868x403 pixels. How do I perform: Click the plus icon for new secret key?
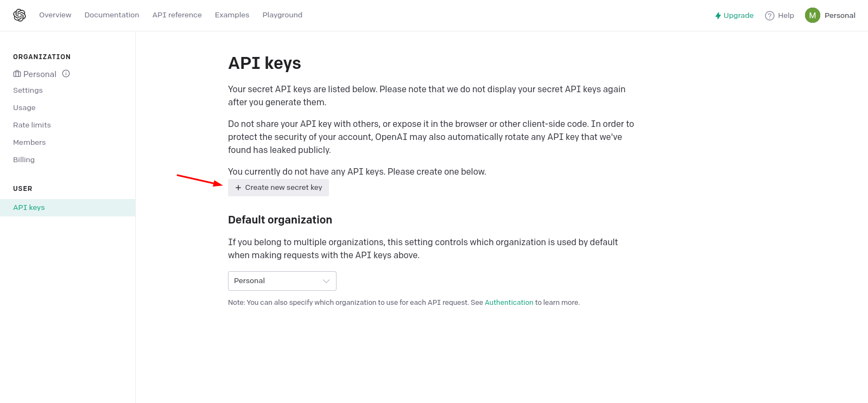[238, 188]
